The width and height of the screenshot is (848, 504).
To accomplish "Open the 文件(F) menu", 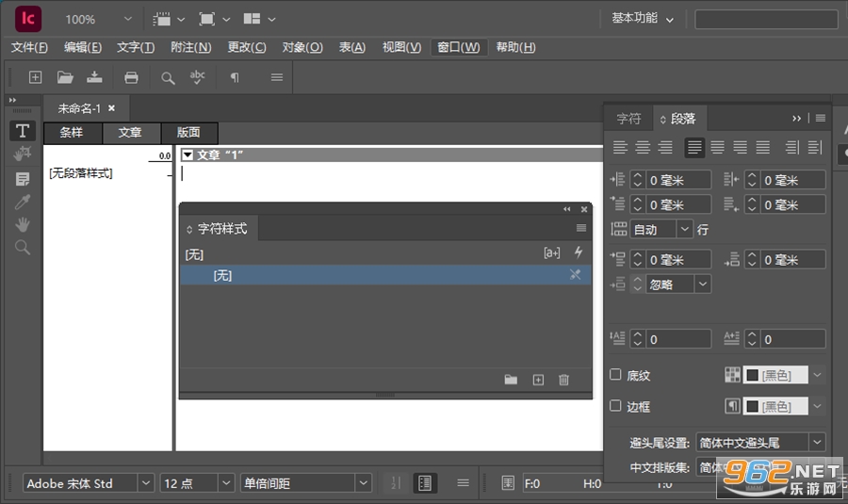I will [x=30, y=48].
